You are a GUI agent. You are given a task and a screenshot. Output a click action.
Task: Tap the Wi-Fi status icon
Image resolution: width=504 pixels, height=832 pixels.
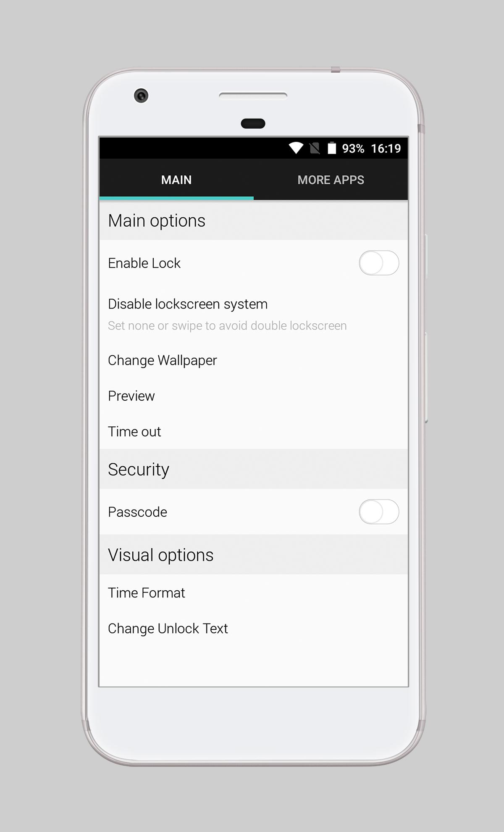(296, 148)
